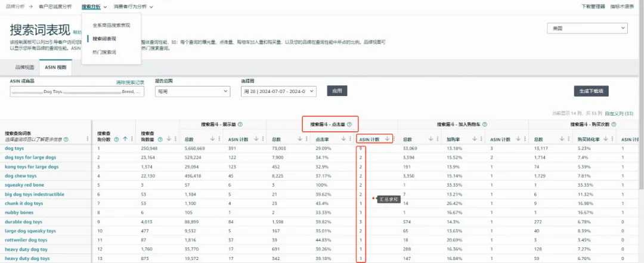Screen dimensions: 644x263
Task: Sort 加入购物车 总数 column arrow
Action: 431,139
